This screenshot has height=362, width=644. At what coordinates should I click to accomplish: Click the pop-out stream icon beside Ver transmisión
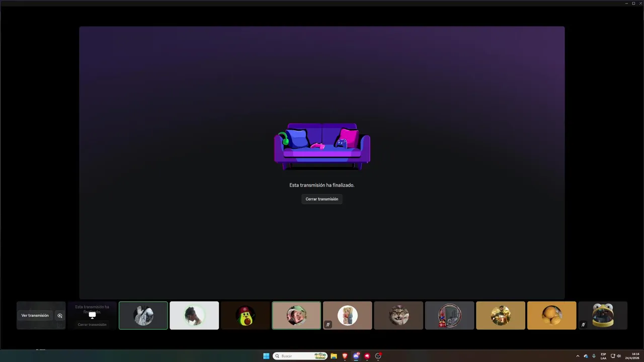(x=60, y=316)
